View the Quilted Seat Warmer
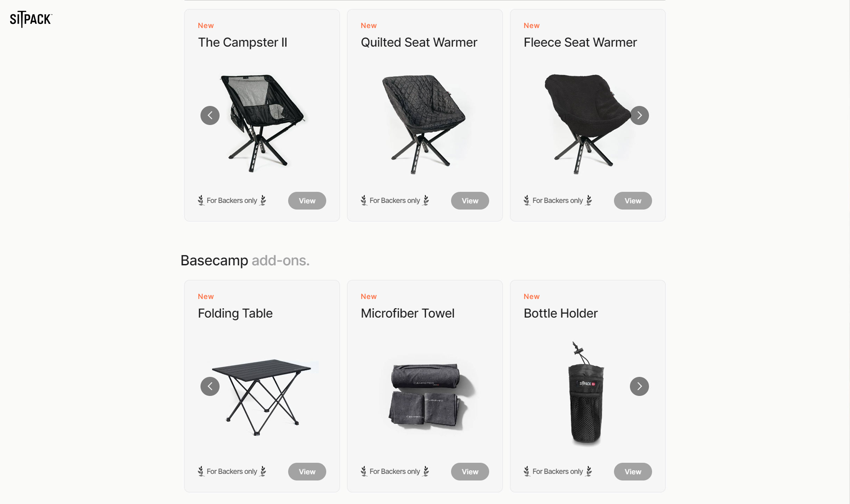 (470, 201)
